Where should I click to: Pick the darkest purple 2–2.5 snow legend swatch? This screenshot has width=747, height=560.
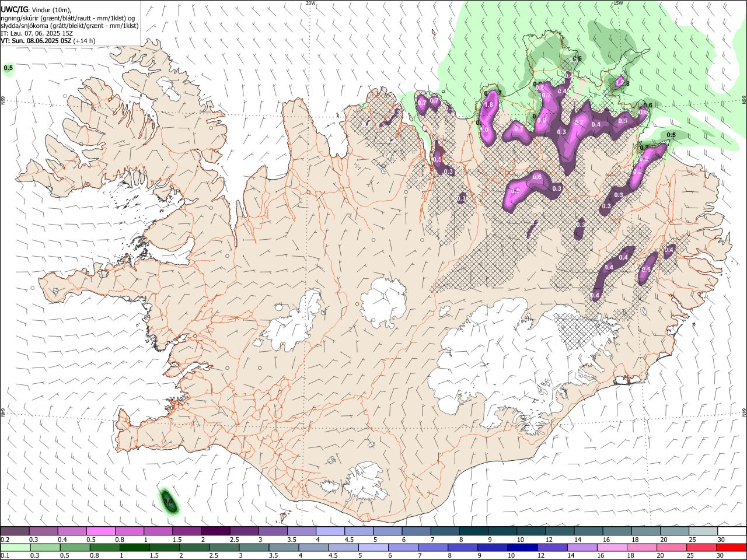[x=215, y=531]
